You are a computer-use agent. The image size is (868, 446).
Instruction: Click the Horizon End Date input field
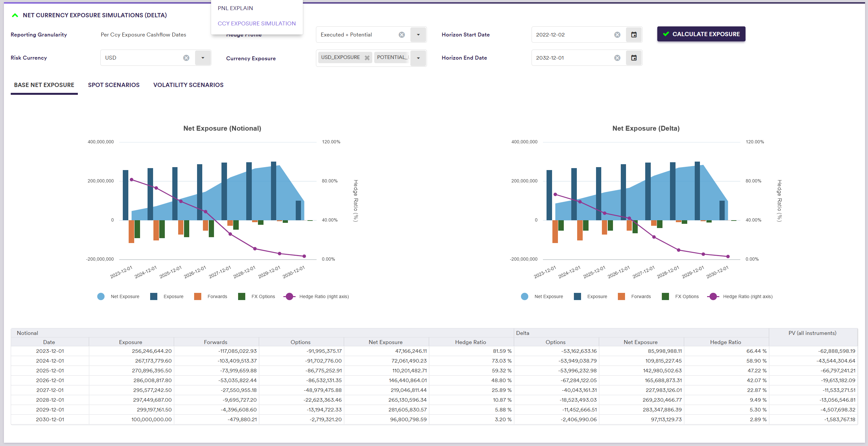point(573,58)
